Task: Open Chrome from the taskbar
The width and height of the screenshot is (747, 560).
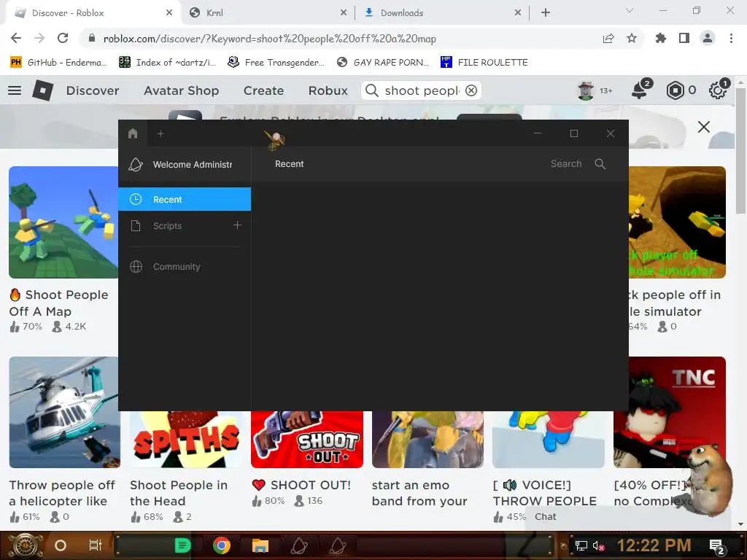Action: [x=222, y=545]
